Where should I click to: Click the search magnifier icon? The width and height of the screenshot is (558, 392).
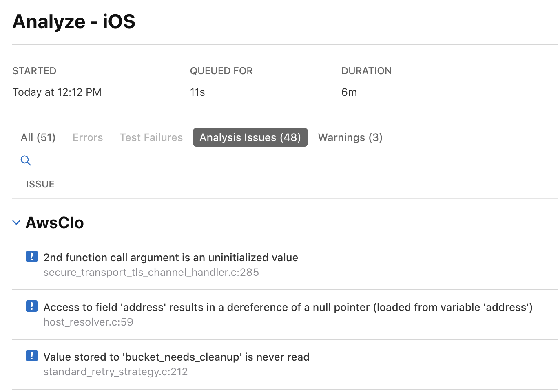point(26,161)
